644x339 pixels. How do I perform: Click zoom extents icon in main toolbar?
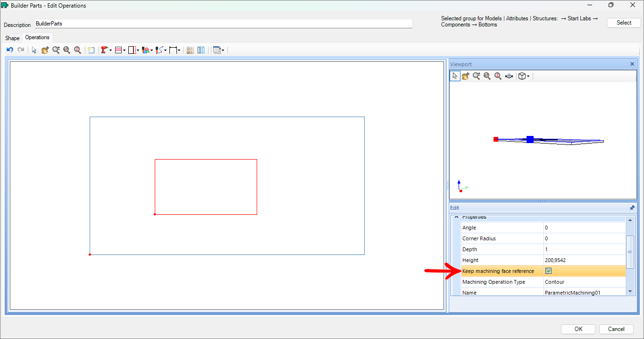click(67, 50)
